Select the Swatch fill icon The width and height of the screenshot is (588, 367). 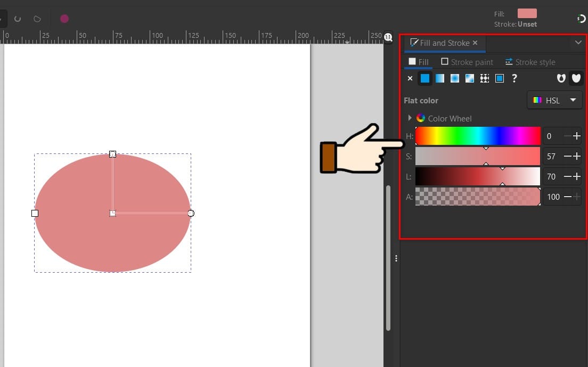[500, 78]
